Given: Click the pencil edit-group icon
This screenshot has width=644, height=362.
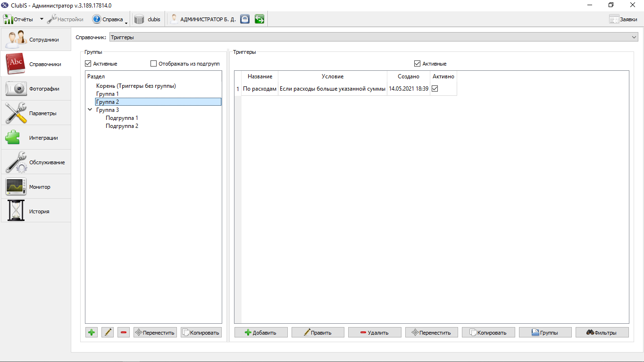Looking at the screenshot, I should click(x=108, y=332).
